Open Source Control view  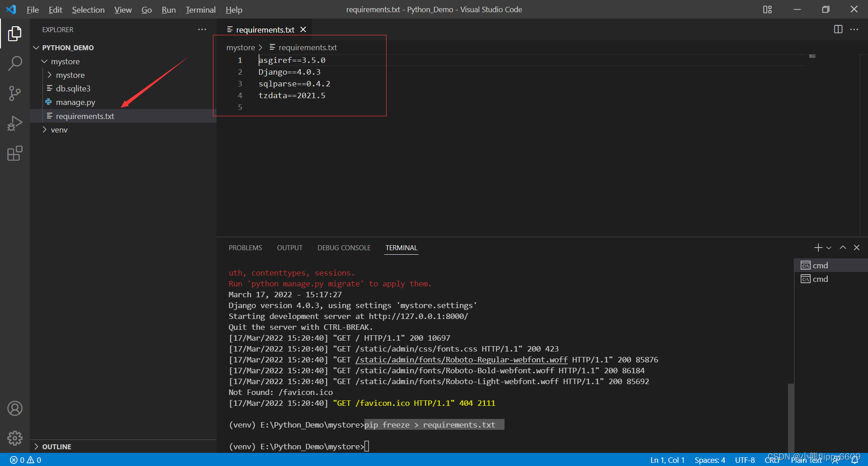pos(15,94)
